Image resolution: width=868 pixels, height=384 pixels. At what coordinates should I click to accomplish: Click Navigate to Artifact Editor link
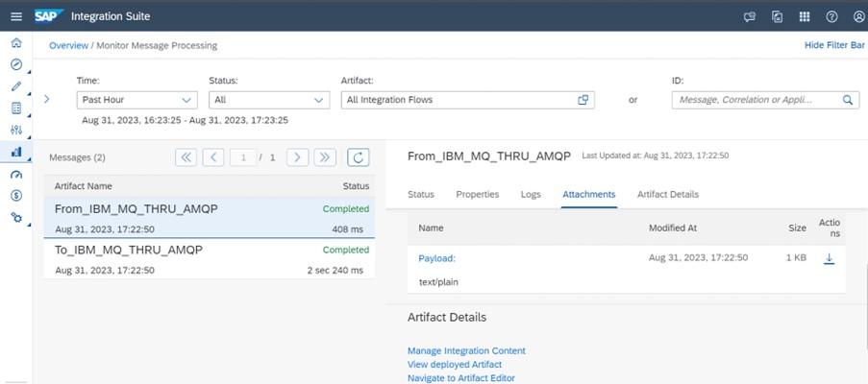tap(461, 378)
